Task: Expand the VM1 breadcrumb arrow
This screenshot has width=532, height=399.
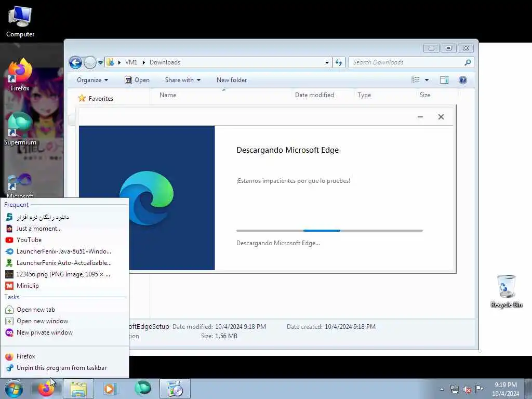Action: tap(143, 62)
